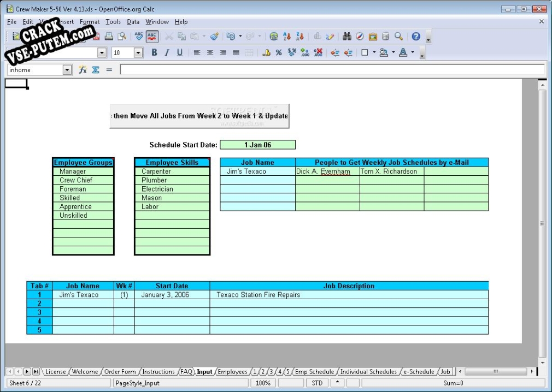Toggle Align Left
Image resolution: width=552 pixels, height=392 pixels.
pyautogui.click(x=197, y=52)
